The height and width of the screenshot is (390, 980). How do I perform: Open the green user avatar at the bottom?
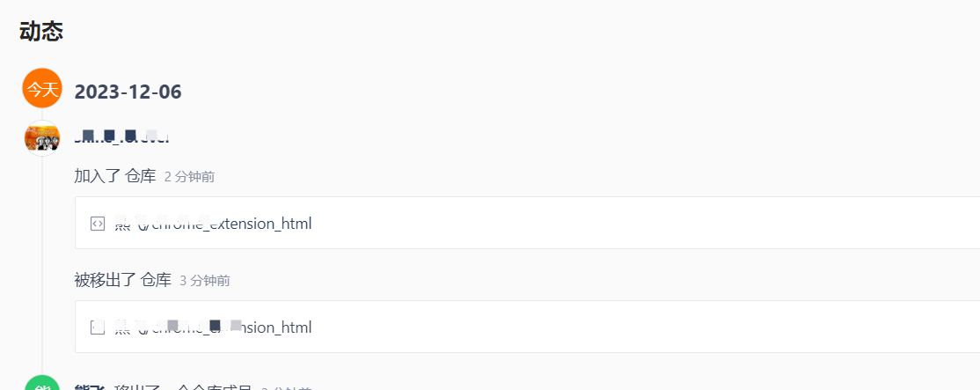42,384
